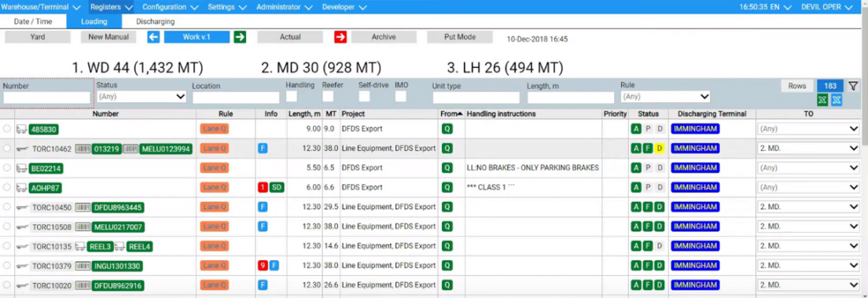Click the red right arrow before Archive
The width and height of the screenshot is (868, 298).
tap(340, 37)
